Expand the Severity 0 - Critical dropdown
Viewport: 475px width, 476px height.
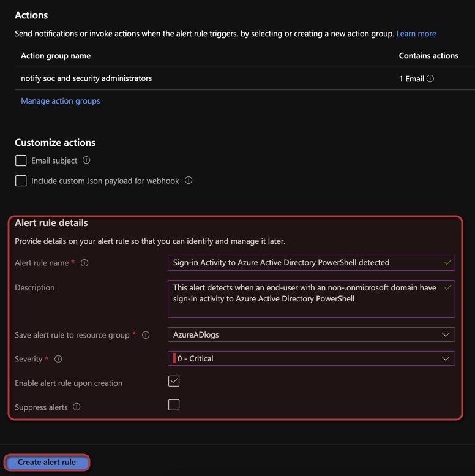pyautogui.click(x=311, y=358)
